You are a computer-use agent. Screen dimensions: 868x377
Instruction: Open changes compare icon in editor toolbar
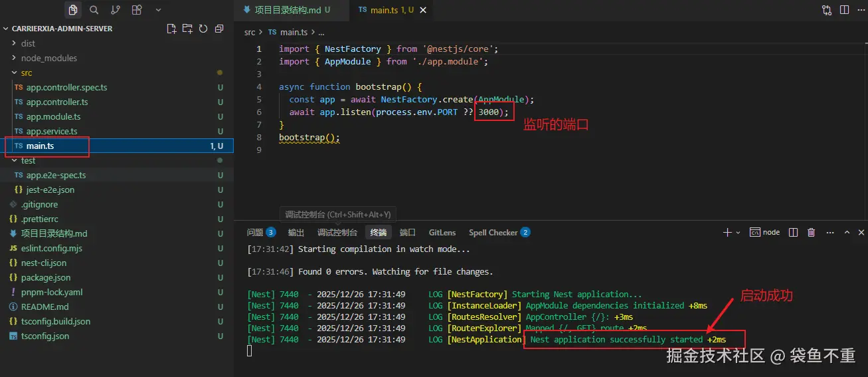tap(827, 10)
